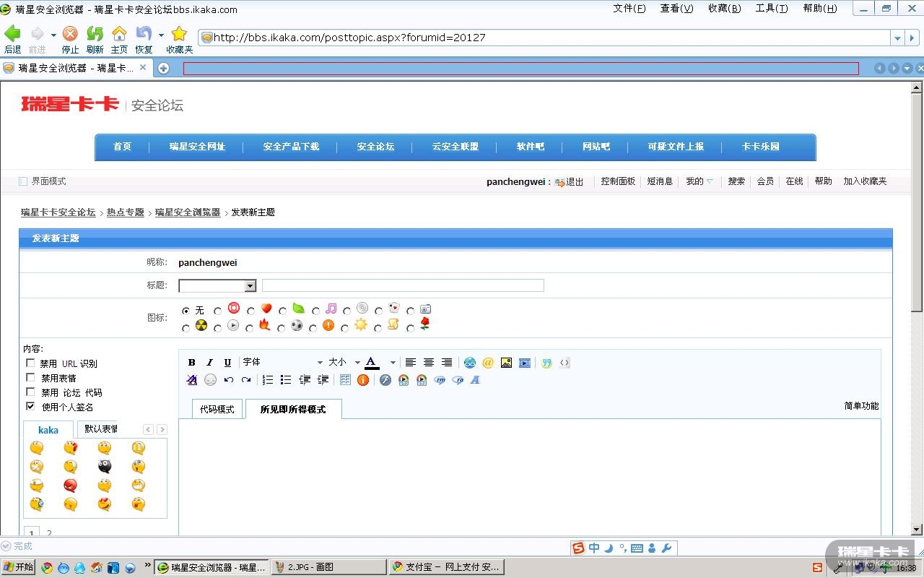
Task: Insert a code block using the angle-brackets icon
Action: click(565, 363)
